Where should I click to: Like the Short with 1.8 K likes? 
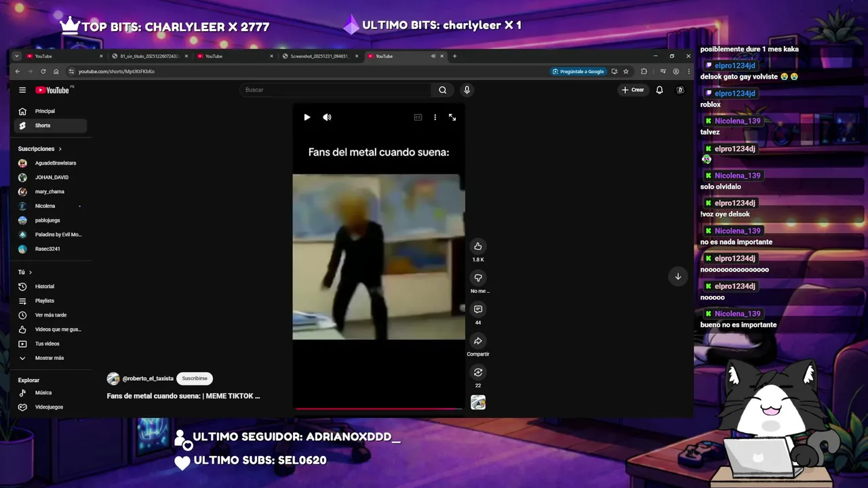478,246
